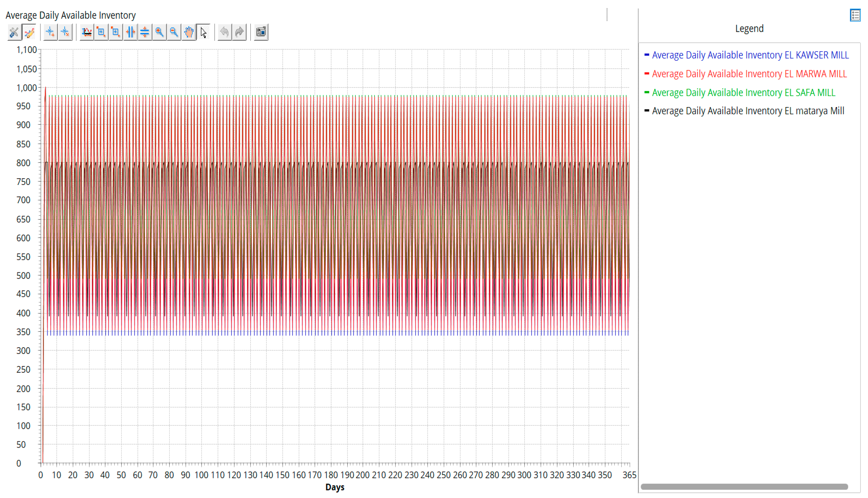Click the auto-scale axes icon
The width and height of the screenshot is (868, 498).
[87, 32]
